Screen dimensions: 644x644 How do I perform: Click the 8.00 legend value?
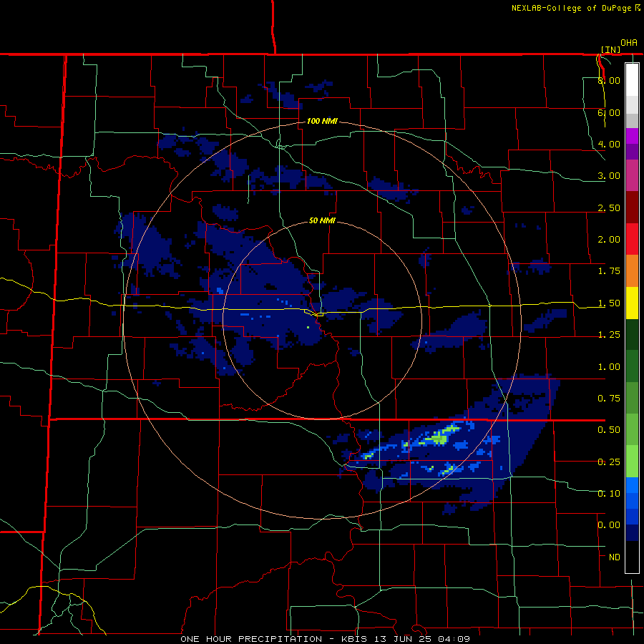pos(609,80)
